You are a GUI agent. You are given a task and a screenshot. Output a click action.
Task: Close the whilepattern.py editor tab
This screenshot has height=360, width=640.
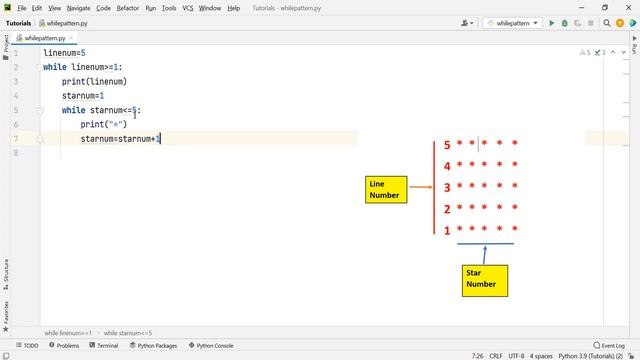71,38
